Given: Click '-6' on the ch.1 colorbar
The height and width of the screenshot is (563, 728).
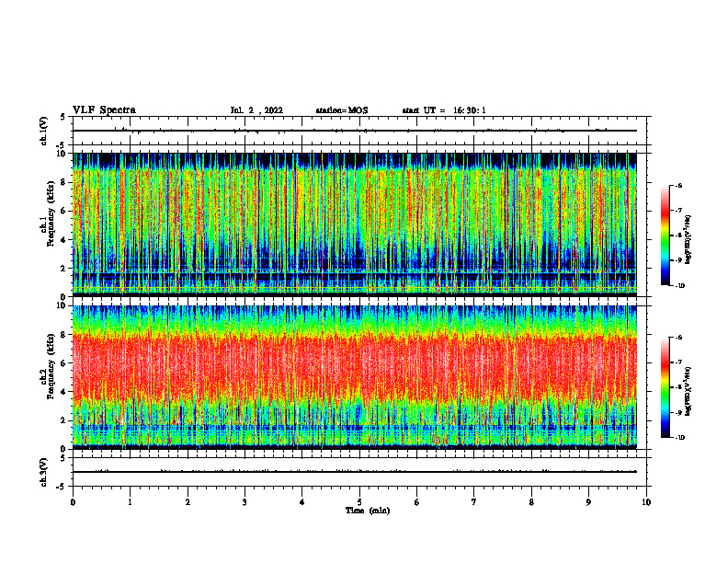Looking at the screenshot, I should [678, 185].
